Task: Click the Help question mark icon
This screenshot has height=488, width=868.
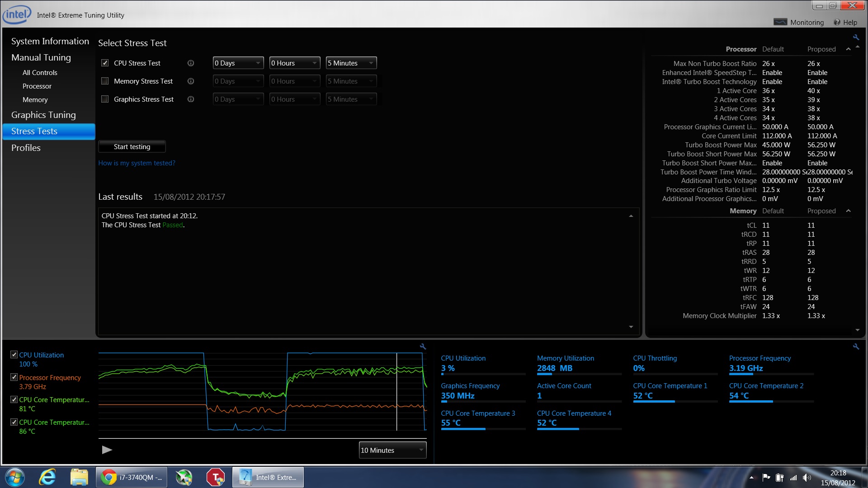Action: pos(837,22)
